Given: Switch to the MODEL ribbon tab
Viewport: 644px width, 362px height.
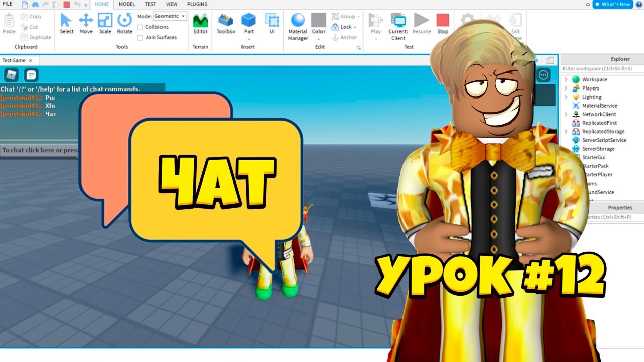Looking at the screenshot, I should pyautogui.click(x=126, y=4).
